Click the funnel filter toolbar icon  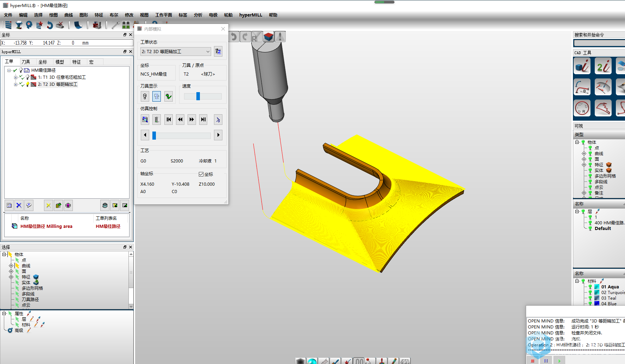(19, 25)
